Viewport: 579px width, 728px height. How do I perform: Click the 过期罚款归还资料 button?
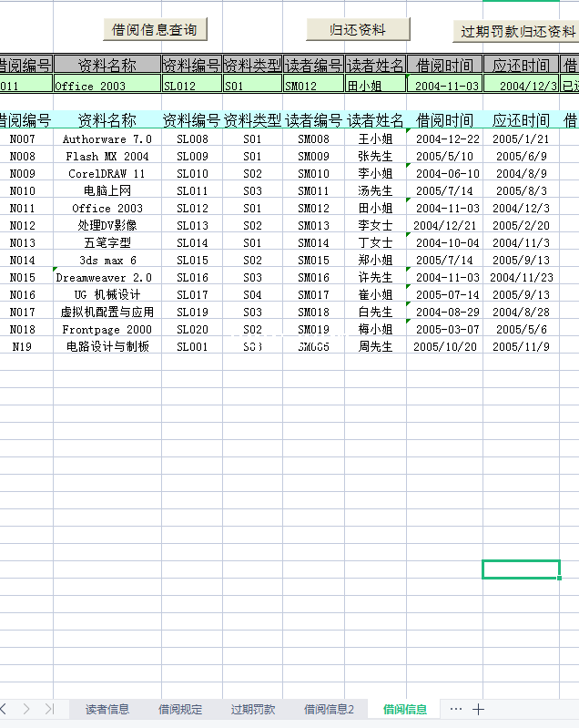point(517,31)
